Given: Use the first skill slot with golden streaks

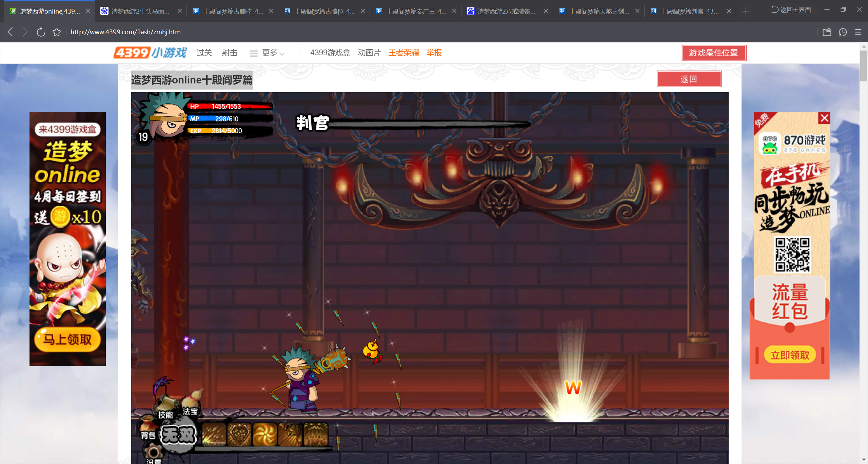Looking at the screenshot, I should click(214, 434).
